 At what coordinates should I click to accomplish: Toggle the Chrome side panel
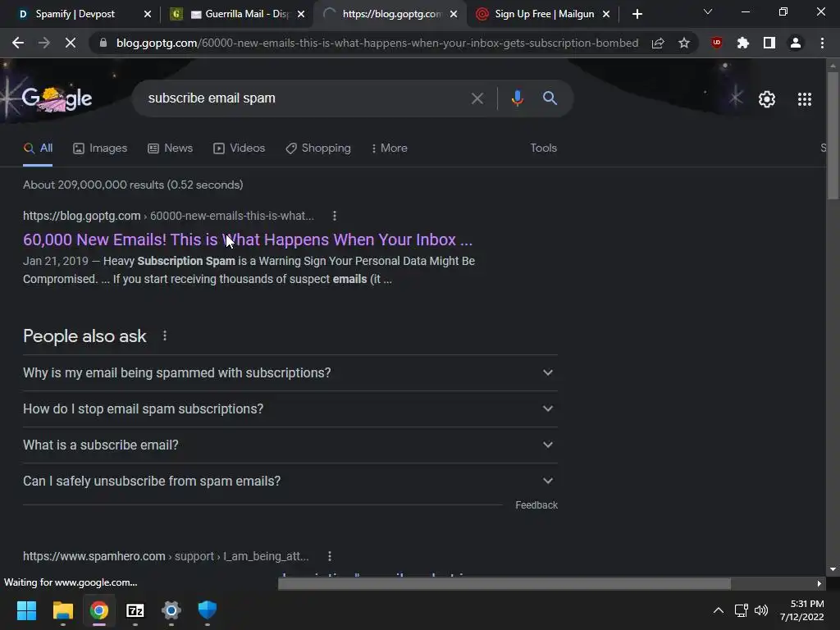click(769, 43)
